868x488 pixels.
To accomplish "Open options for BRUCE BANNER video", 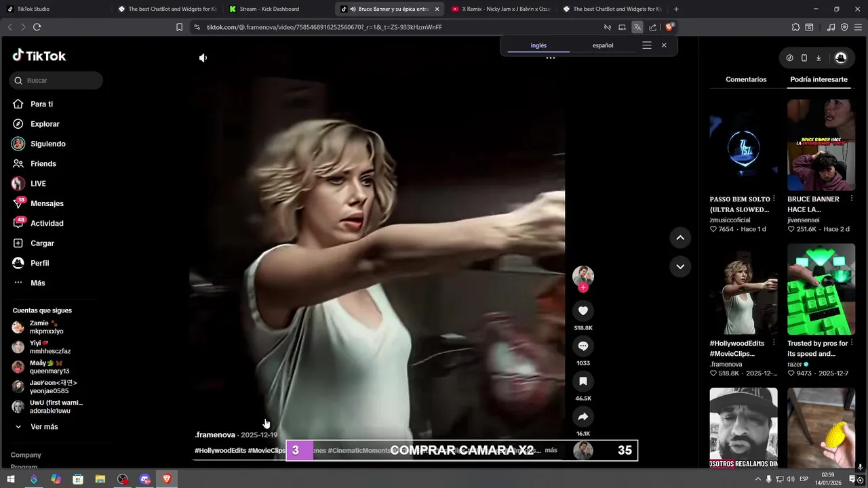I will click(x=851, y=199).
